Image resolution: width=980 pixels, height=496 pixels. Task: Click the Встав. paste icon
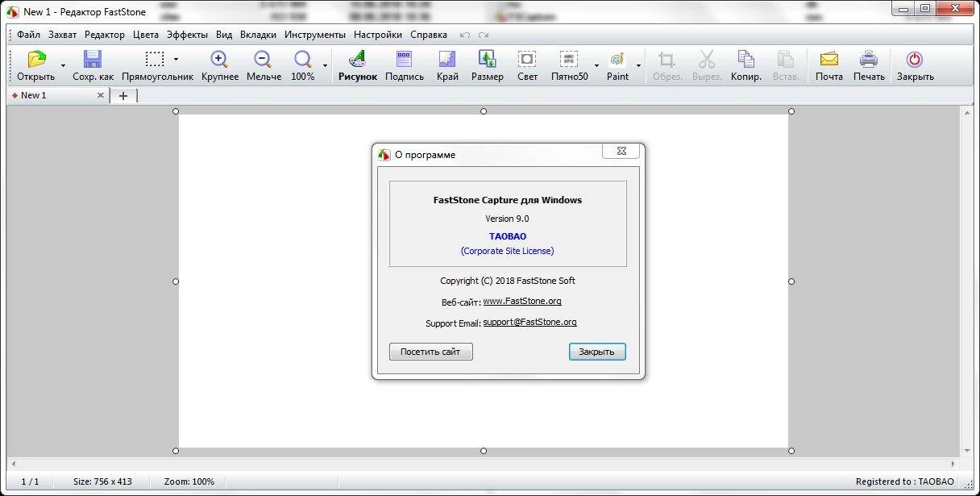(x=785, y=60)
